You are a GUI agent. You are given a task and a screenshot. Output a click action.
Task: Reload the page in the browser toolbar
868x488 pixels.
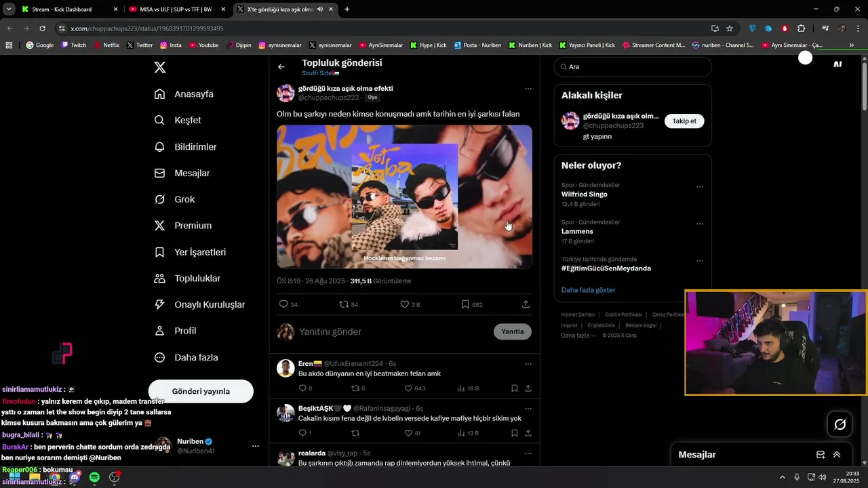42,28
